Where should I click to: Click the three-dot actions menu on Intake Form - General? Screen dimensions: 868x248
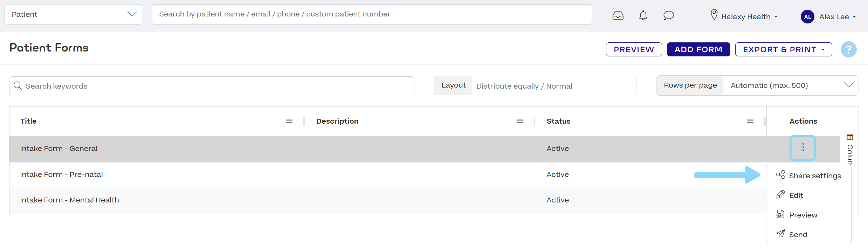[x=803, y=148]
